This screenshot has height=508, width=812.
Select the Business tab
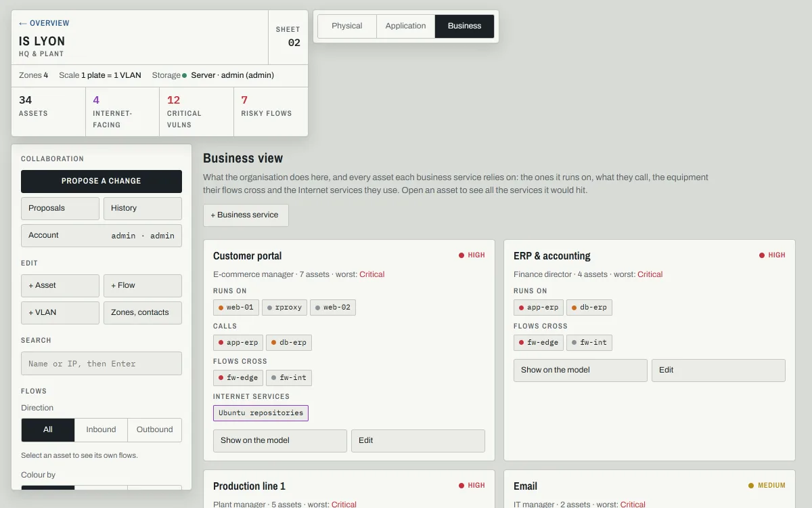click(464, 26)
